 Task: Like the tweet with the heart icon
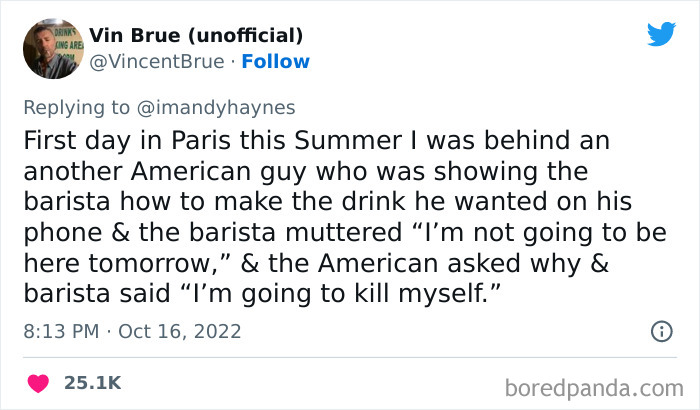click(40, 382)
